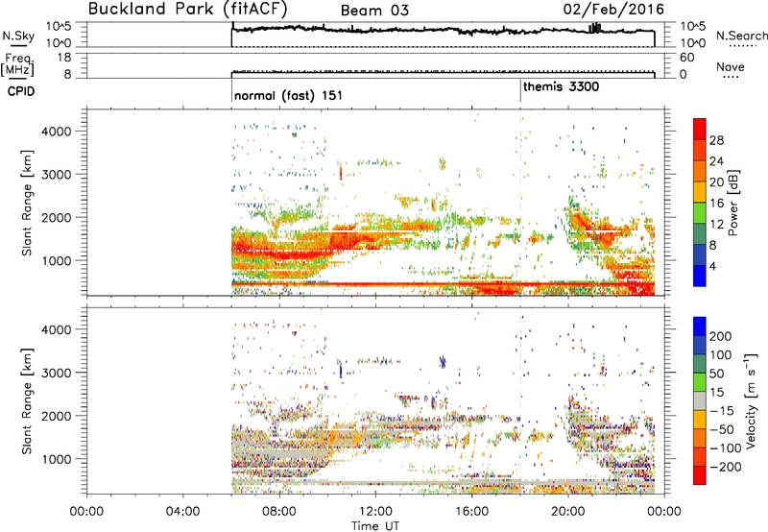Select the Freq. [MHz] axis label
768x532 pixels.
click(17, 65)
